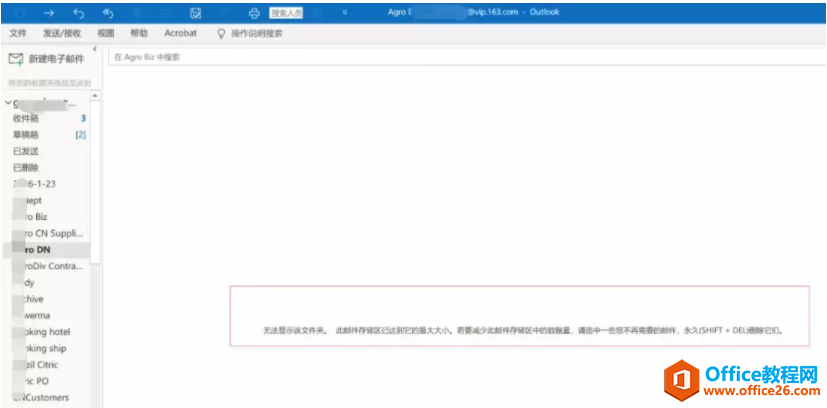Open the 草稿箱 folder
827x408 pixels.
pyautogui.click(x=25, y=135)
